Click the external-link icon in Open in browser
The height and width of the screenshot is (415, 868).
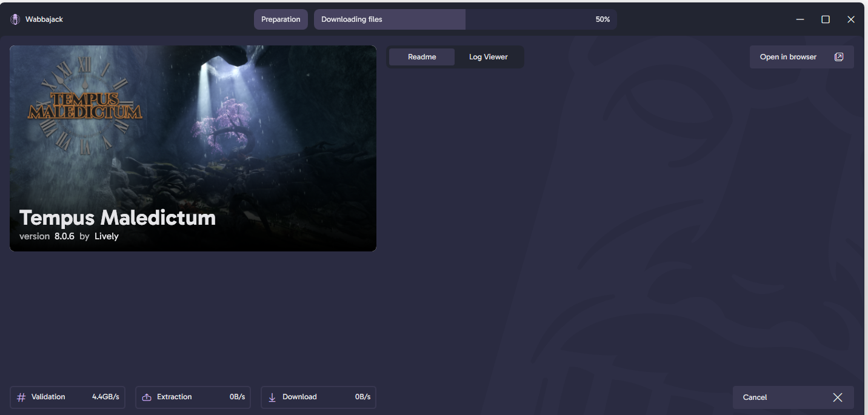839,57
